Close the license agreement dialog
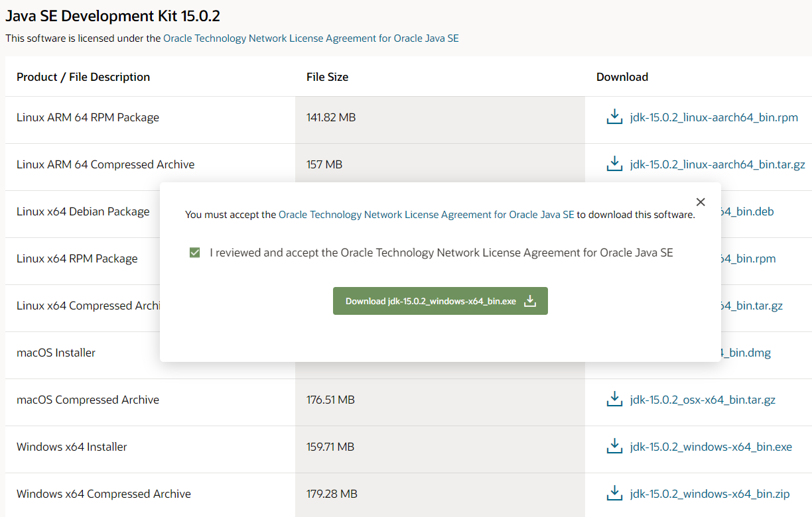The width and height of the screenshot is (812, 517). click(701, 202)
